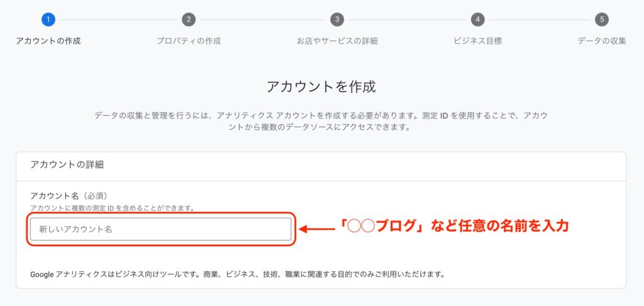Switch to the プロパティの作成 step
The width and height of the screenshot is (644, 306).
click(x=189, y=41)
